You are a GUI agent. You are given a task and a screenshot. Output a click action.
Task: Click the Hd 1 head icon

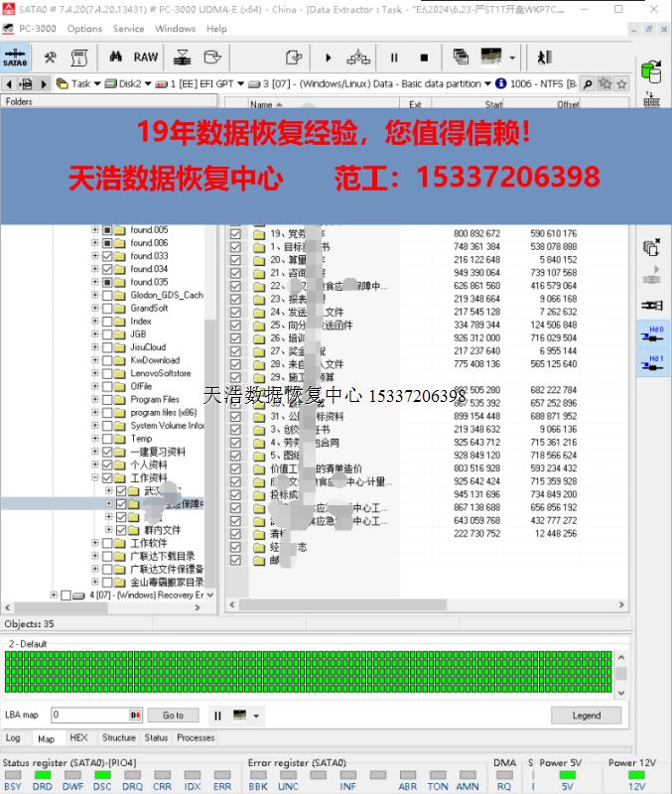pyautogui.click(x=652, y=365)
